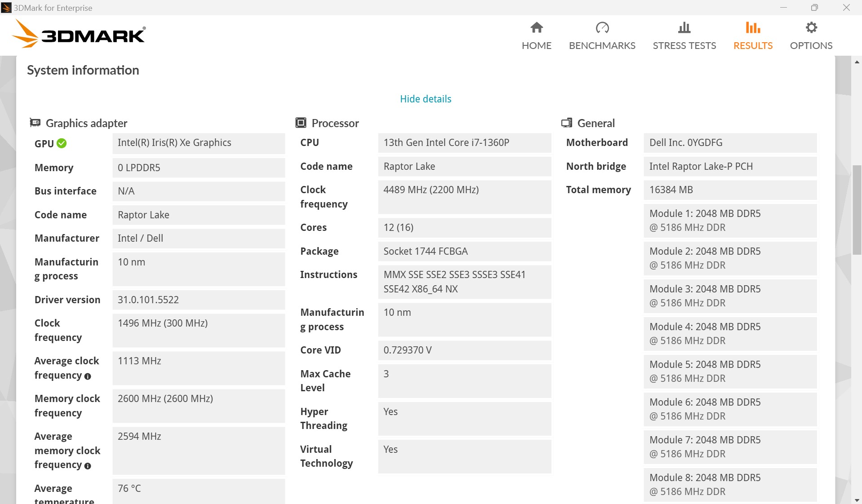The width and height of the screenshot is (862, 504).
Task: Click info icon beside Average clock frequency
Action: click(x=88, y=376)
